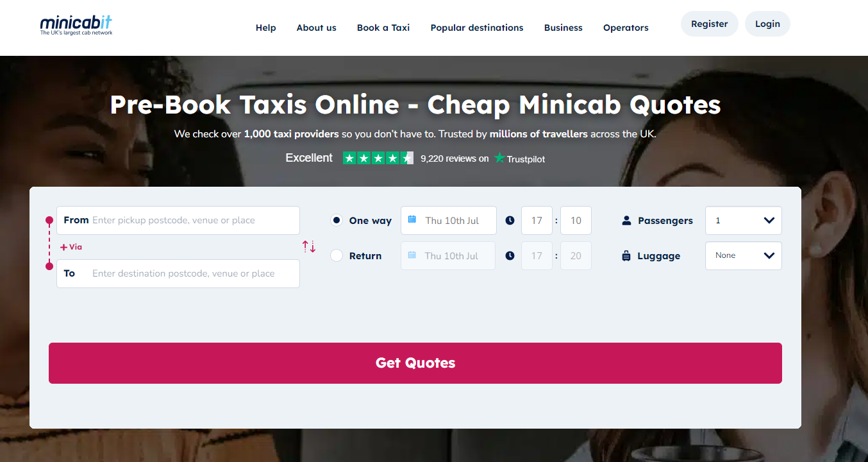Open the Help menu item

(x=266, y=28)
